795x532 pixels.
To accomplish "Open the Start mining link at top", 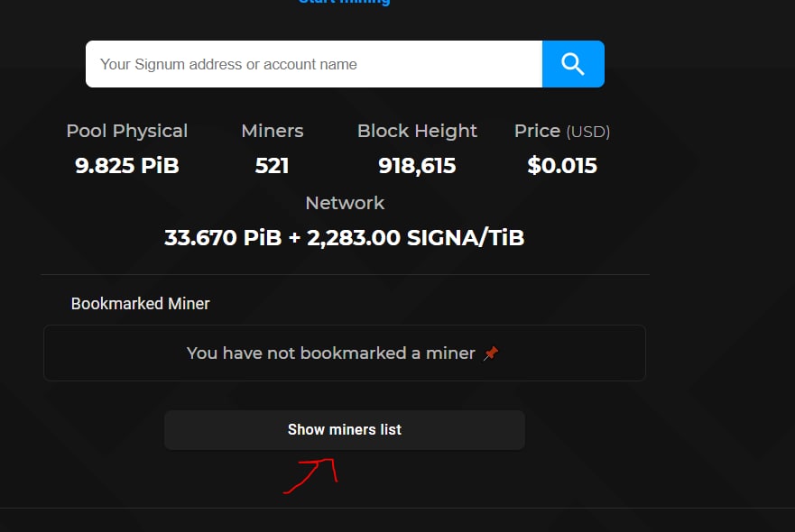I will (x=345, y=2).
